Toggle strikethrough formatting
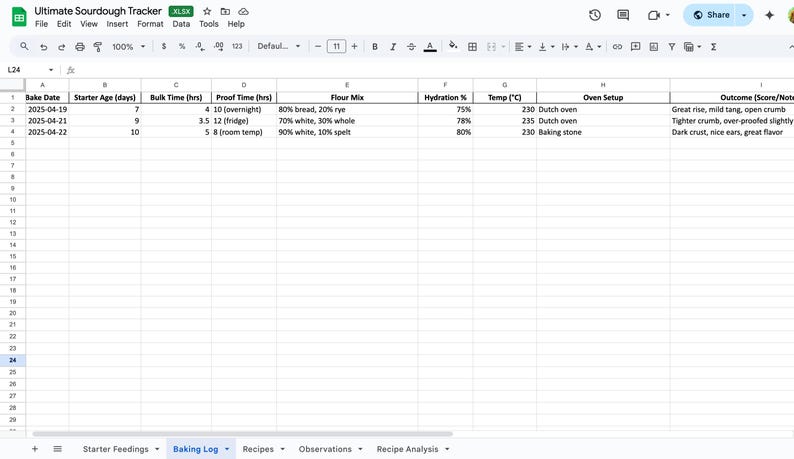The image size is (794, 459). tap(411, 47)
